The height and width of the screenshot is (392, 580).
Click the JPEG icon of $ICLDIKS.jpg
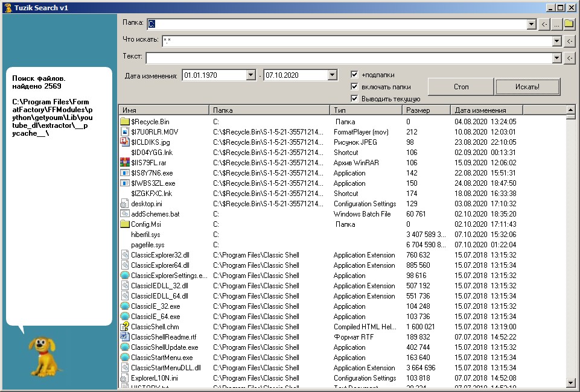click(x=125, y=142)
